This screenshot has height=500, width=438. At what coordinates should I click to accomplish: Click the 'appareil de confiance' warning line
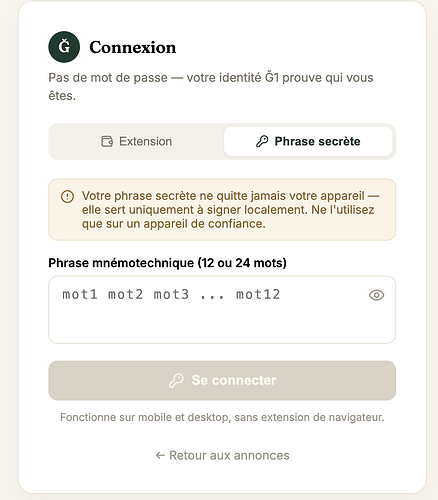point(174,224)
